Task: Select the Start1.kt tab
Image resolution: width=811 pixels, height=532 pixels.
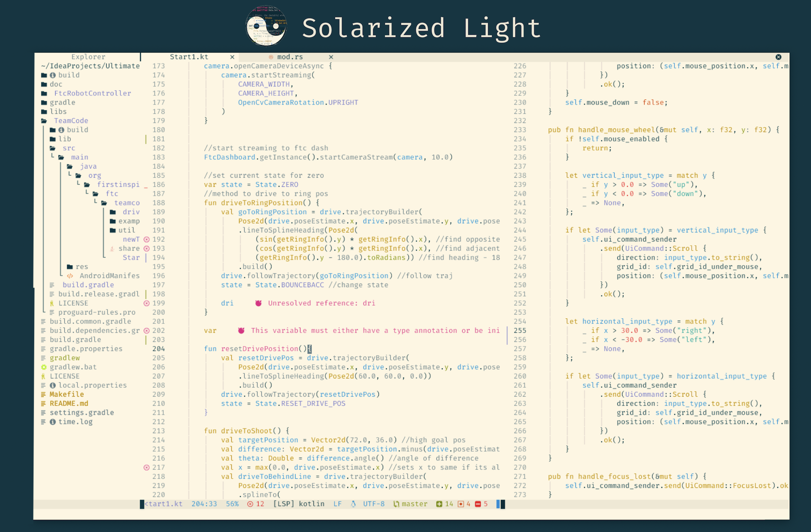Action: point(189,57)
